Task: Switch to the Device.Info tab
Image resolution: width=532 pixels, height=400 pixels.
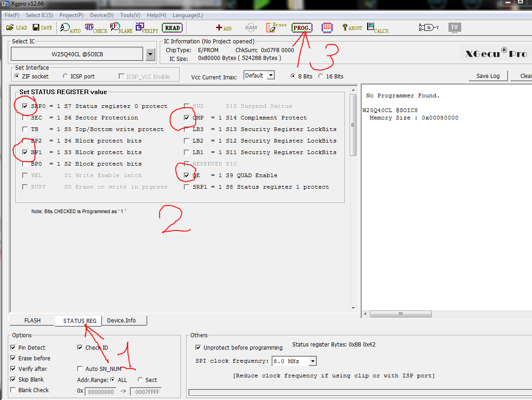Action: click(x=121, y=320)
